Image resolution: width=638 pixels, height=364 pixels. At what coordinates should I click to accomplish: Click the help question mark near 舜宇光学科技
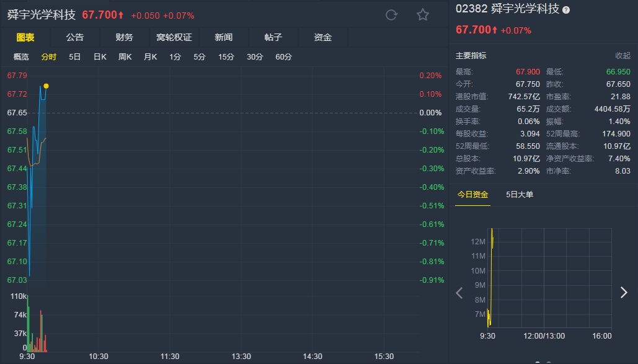pyautogui.click(x=566, y=10)
